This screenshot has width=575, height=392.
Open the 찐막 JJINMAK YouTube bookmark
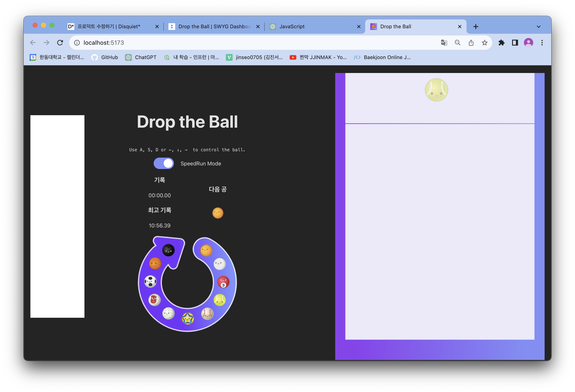point(318,57)
